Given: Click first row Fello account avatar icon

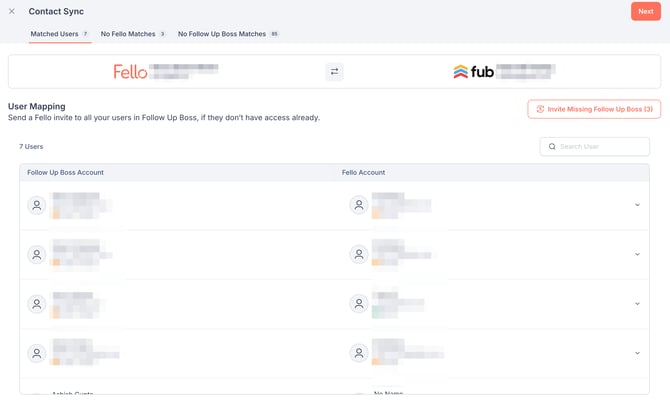Looking at the screenshot, I should (x=359, y=205).
